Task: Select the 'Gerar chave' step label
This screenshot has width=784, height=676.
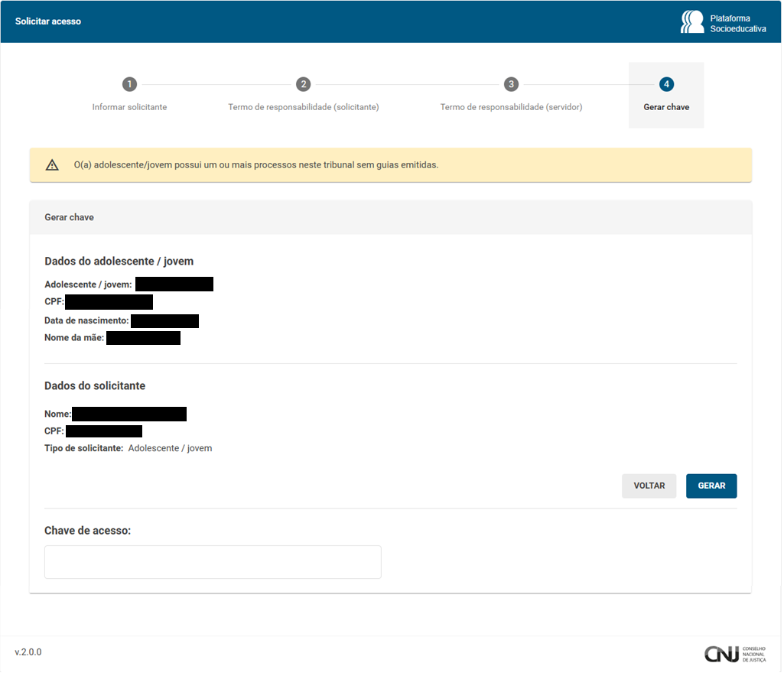Action: coord(666,107)
